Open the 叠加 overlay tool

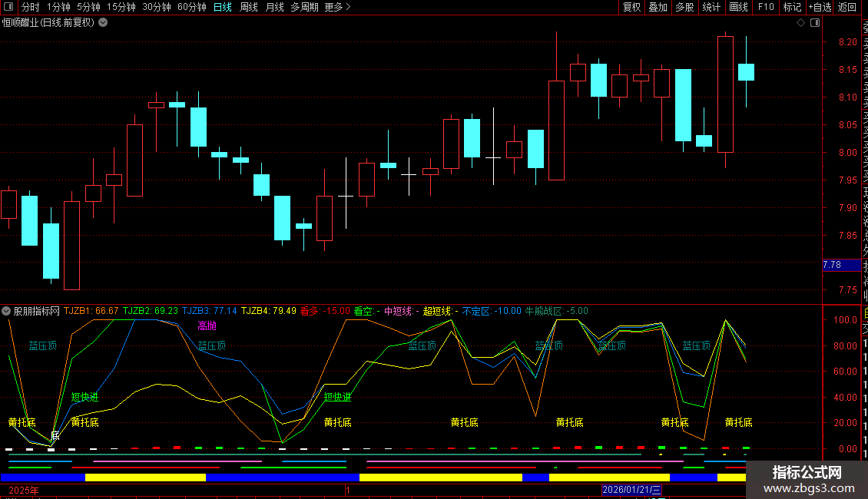pos(658,7)
